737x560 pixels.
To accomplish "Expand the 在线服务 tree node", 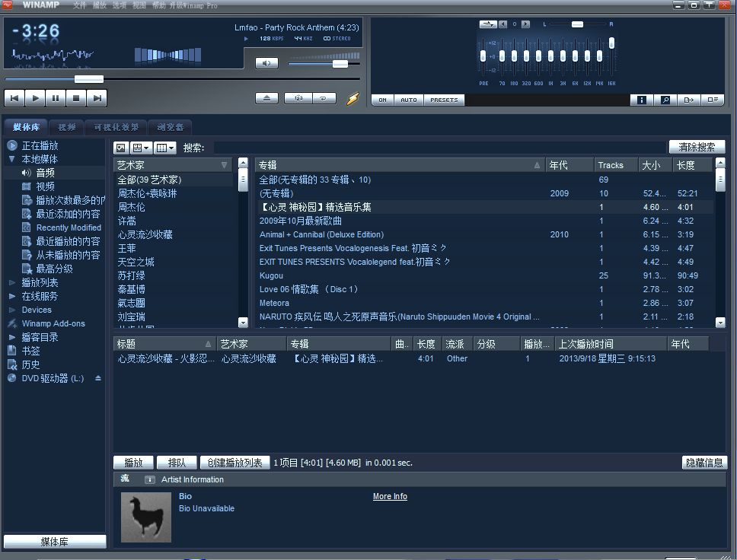I will click(11, 297).
